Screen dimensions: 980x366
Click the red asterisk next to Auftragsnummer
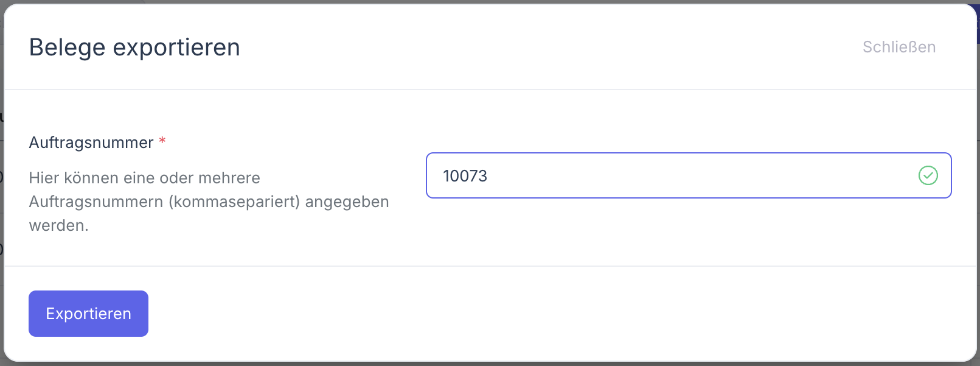[x=162, y=141]
